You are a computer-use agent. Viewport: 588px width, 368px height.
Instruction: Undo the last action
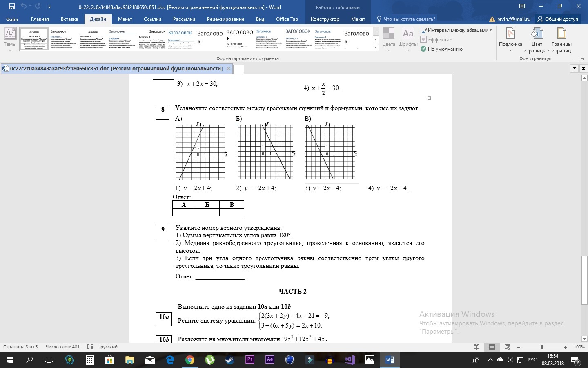23,7
